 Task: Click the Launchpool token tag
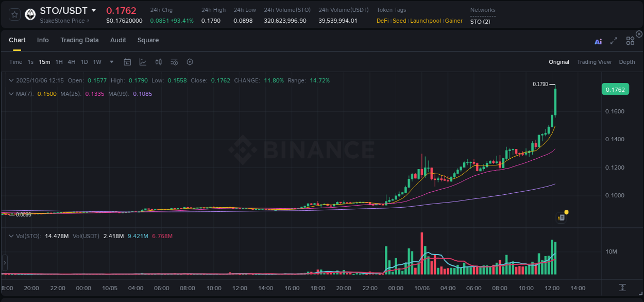click(425, 21)
